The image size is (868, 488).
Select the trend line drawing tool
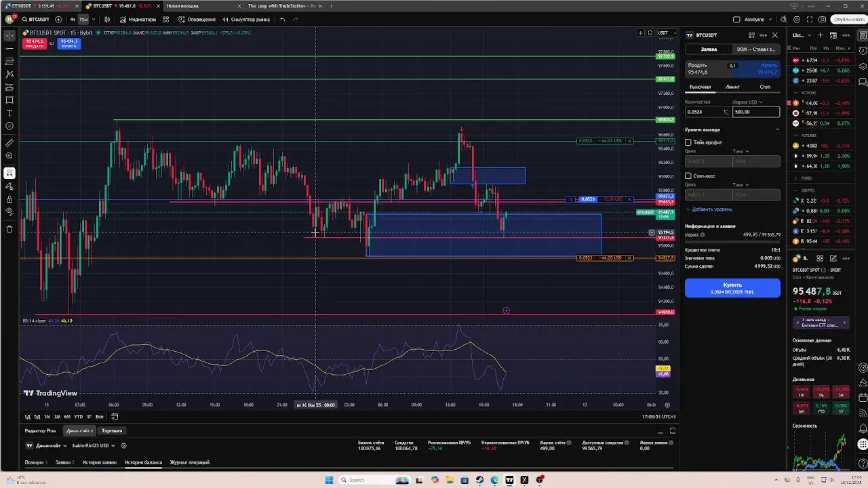(9, 48)
